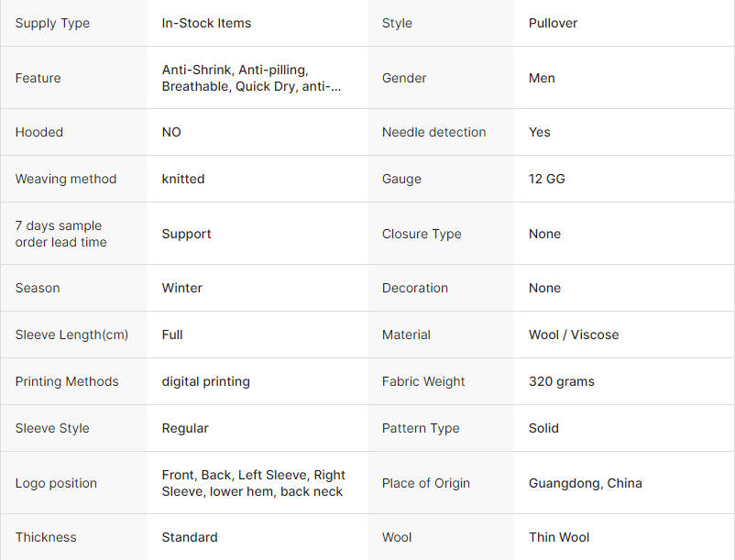The image size is (735, 560).
Task: Select the Pullover style value
Action: (553, 23)
